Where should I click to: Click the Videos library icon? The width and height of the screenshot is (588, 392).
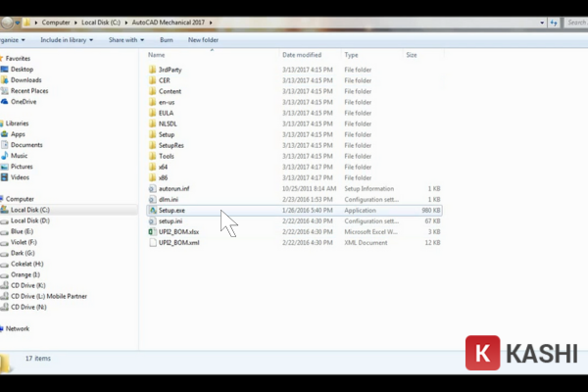click(4, 177)
